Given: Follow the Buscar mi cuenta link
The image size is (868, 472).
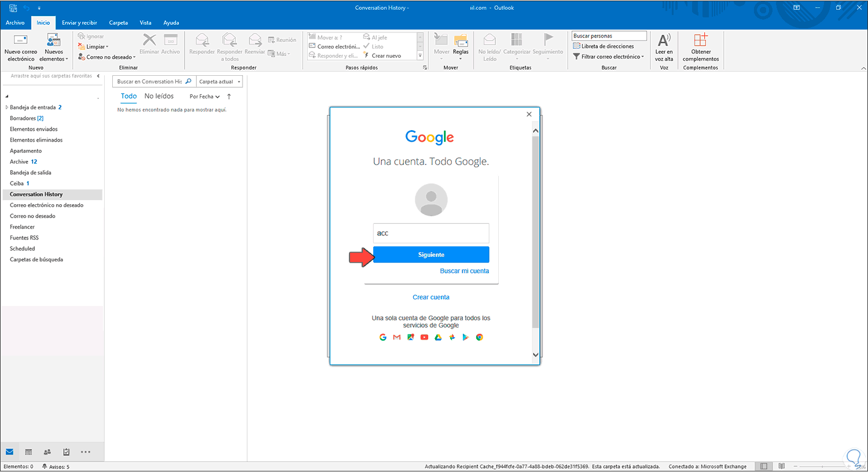Looking at the screenshot, I should (464, 271).
